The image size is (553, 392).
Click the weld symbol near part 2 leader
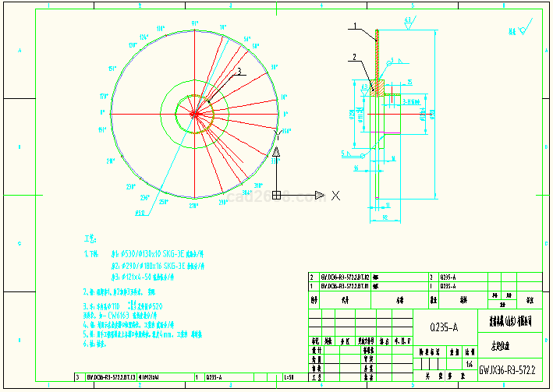click(393, 58)
